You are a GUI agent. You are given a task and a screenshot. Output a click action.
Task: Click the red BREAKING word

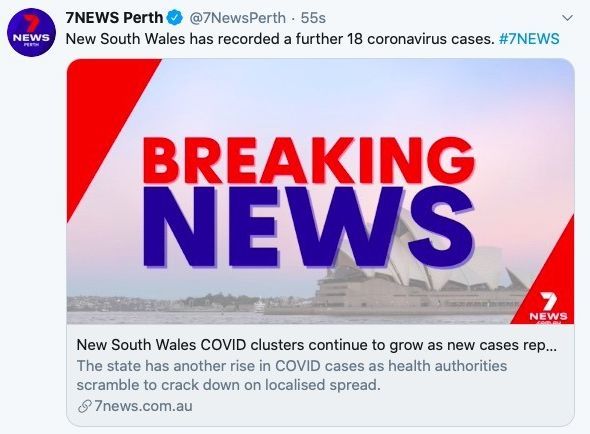[309, 160]
